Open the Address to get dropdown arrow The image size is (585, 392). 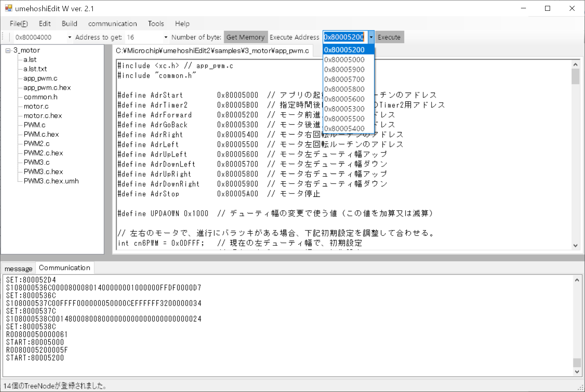pyautogui.click(x=69, y=37)
